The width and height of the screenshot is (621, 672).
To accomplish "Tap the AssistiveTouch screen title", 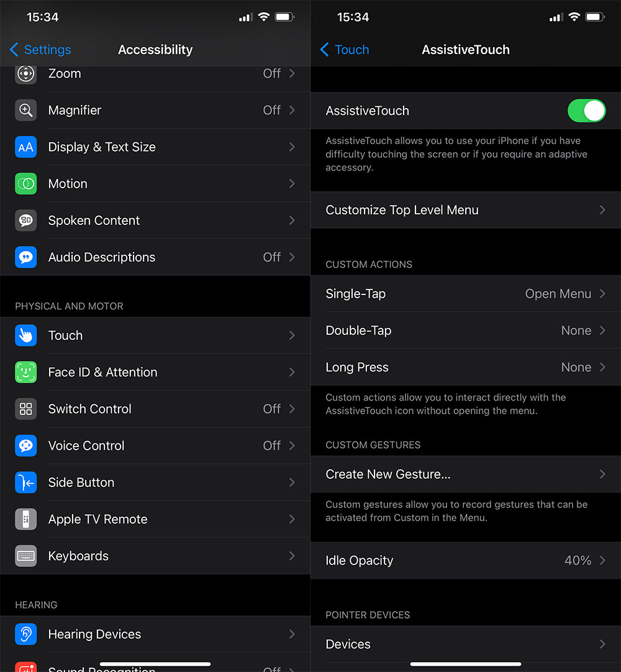I will point(466,50).
